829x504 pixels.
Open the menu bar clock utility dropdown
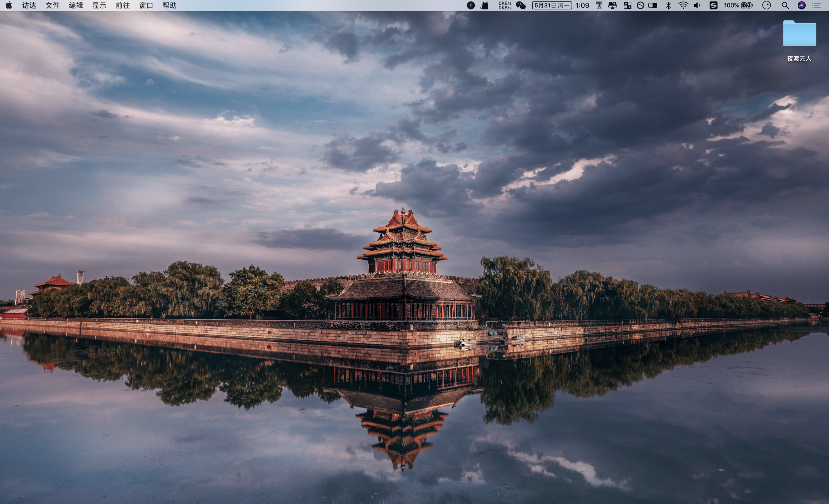[766, 5]
